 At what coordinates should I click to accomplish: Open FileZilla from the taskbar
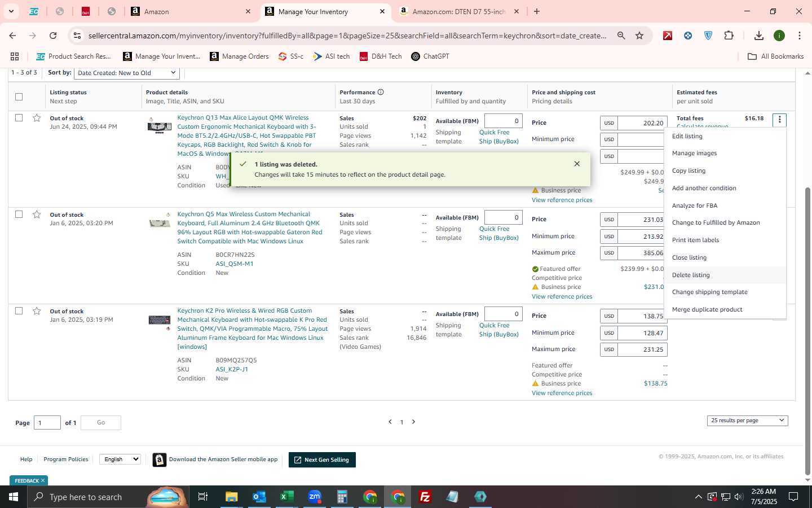(425, 497)
